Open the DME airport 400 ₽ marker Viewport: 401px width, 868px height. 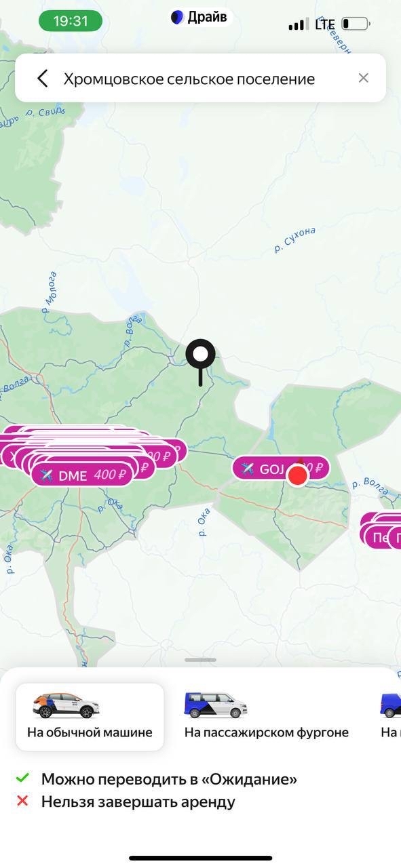[82, 475]
